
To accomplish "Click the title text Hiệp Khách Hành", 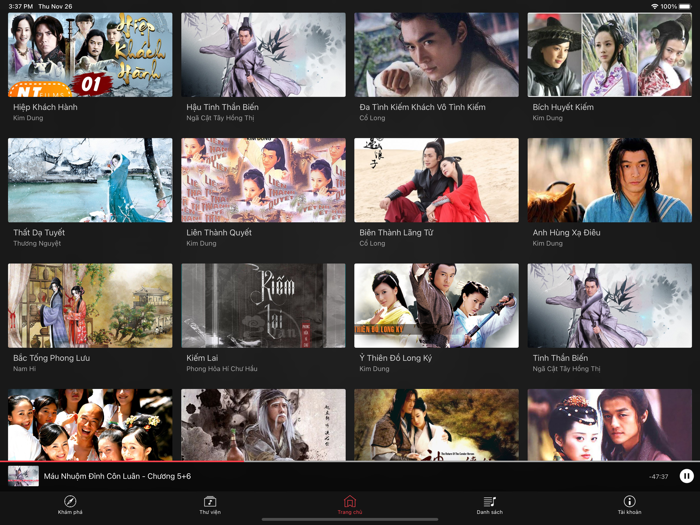I will (x=45, y=107).
